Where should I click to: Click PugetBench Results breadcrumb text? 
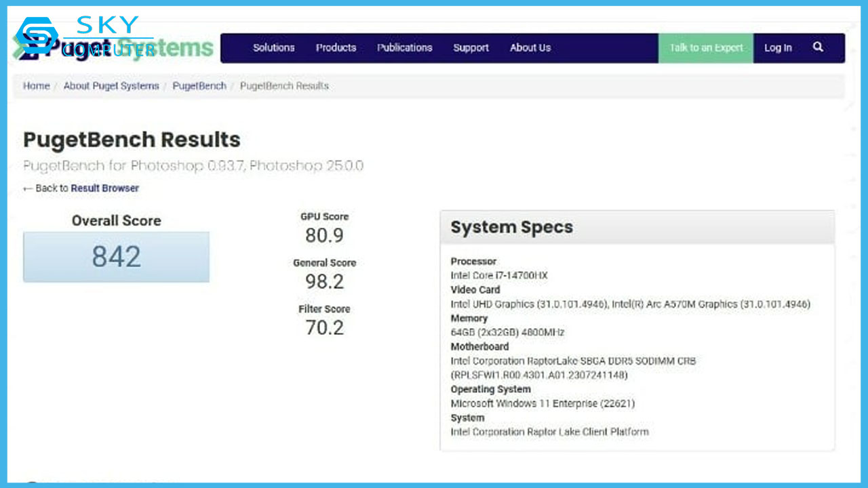tap(284, 86)
